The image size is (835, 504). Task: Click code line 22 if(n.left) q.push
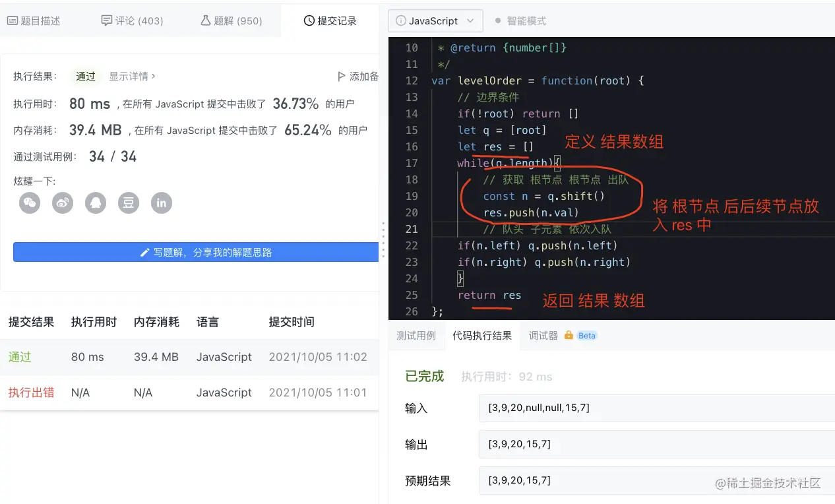click(538, 245)
